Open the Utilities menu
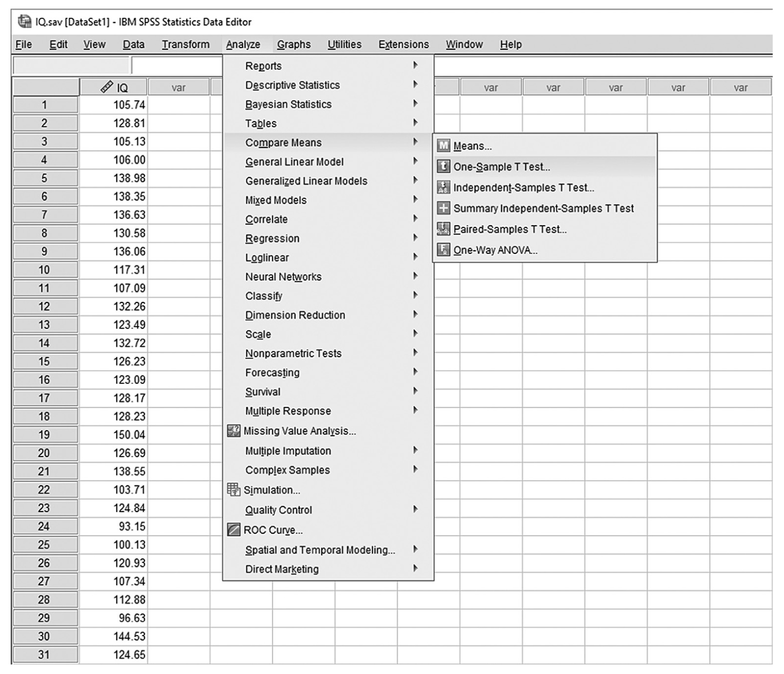This screenshot has width=784, height=674. [x=344, y=45]
